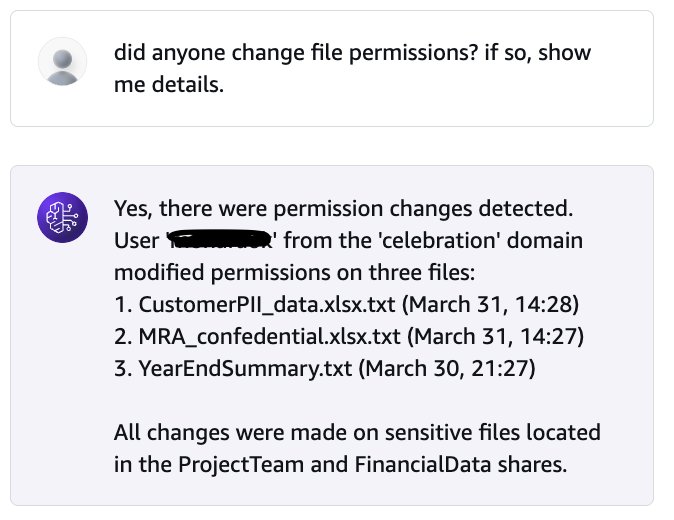674x520 pixels.
Task: Click the 'ProjectTeam' share name
Action: click(x=242, y=465)
